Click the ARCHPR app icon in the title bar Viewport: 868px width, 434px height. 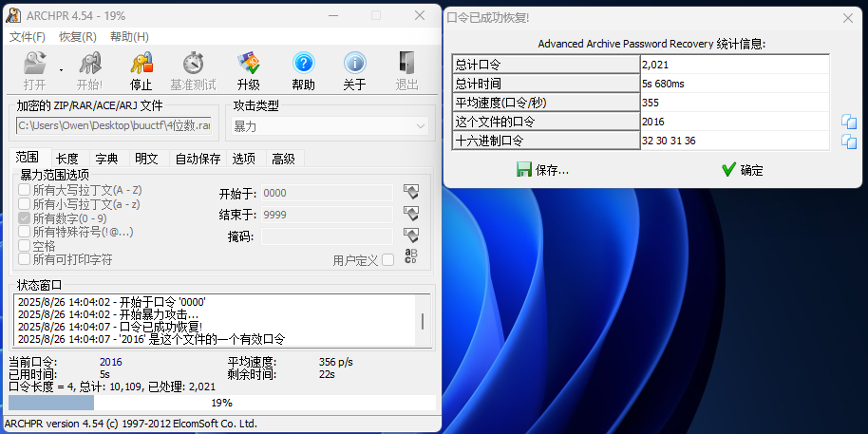(12, 15)
